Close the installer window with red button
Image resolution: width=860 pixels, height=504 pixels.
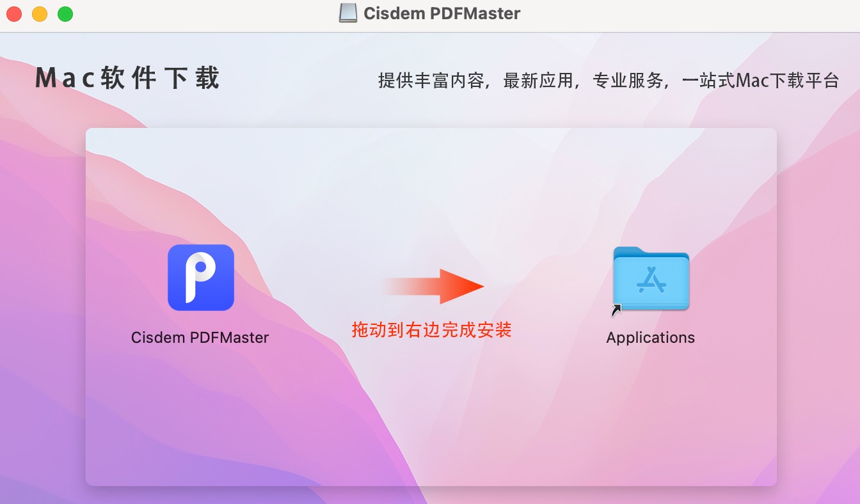pos(14,13)
